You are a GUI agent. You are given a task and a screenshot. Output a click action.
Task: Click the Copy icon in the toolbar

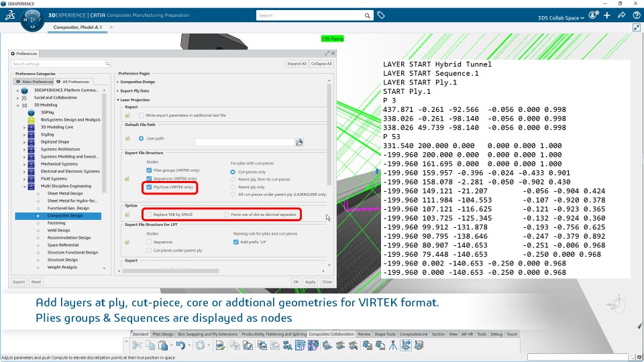[150, 346]
